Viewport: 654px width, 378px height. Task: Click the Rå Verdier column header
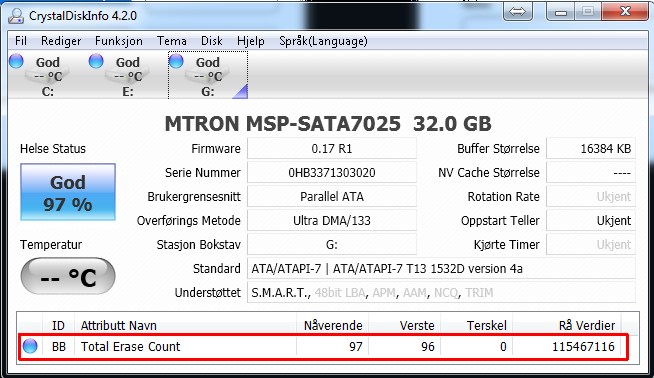[x=566, y=325]
